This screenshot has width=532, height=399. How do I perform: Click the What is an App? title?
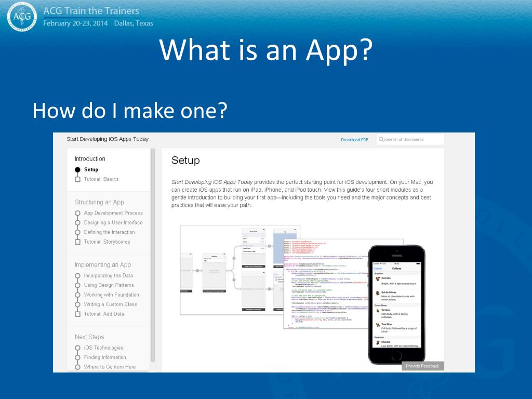point(265,50)
